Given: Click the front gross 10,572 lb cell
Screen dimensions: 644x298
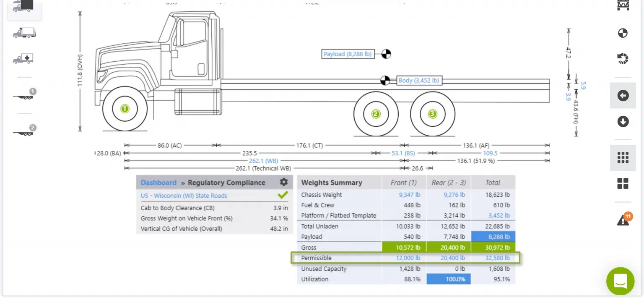Looking at the screenshot, I should [x=404, y=247].
